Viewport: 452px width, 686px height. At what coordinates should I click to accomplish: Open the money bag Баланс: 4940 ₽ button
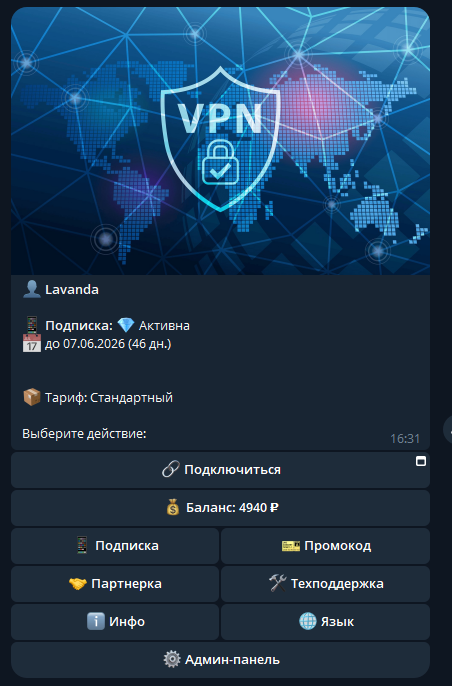tap(220, 508)
